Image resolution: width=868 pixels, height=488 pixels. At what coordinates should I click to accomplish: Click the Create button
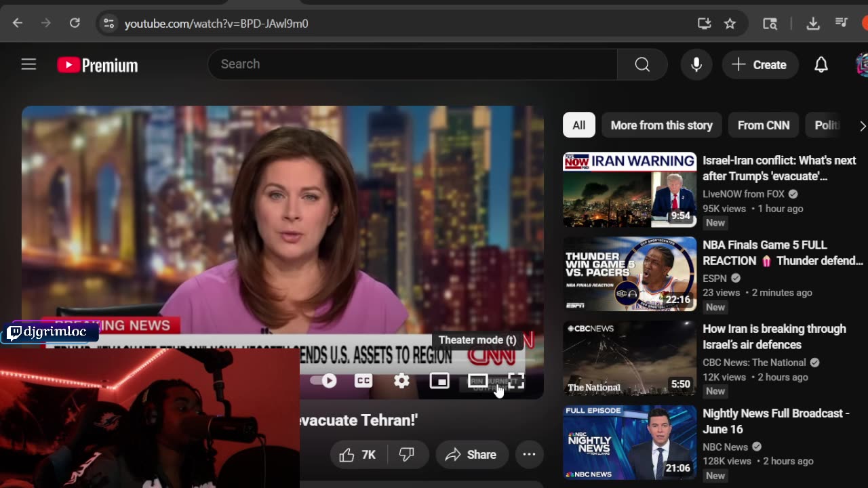pos(759,64)
